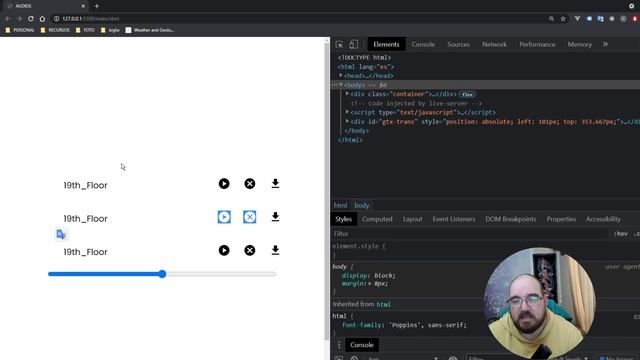Follow the html link after Inherited from
The height and width of the screenshot is (360, 640).
tap(383, 304)
